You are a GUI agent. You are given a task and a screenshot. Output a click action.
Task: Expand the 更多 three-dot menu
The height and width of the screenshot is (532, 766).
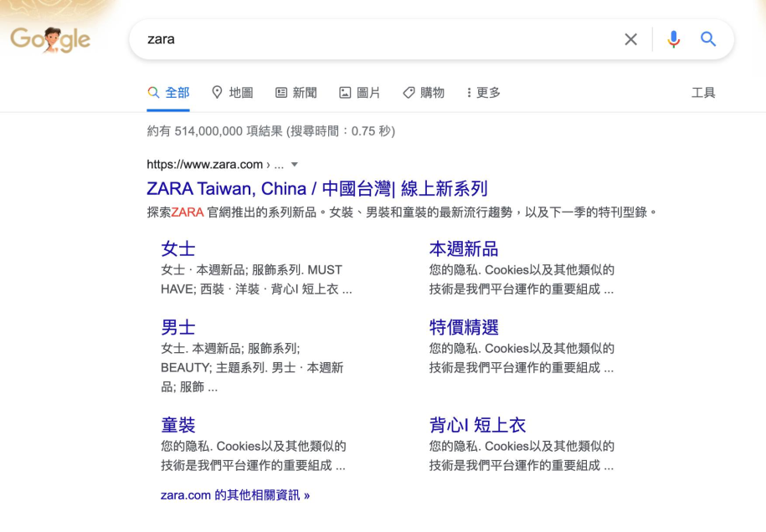483,92
